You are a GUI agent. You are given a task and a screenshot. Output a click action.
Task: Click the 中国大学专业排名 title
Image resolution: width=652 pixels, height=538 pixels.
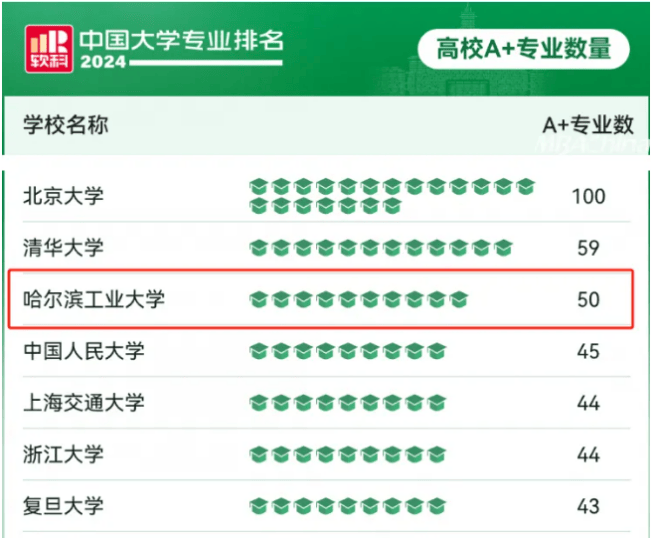(x=181, y=41)
